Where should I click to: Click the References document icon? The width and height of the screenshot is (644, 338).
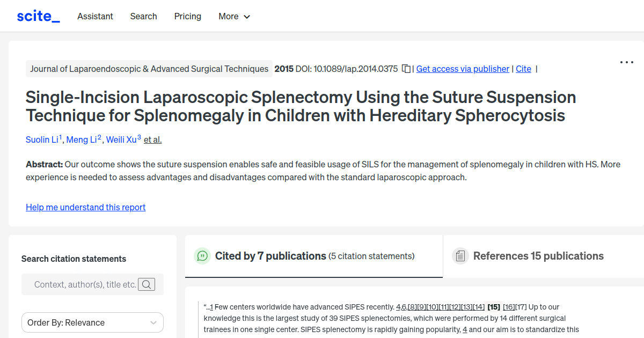point(460,256)
